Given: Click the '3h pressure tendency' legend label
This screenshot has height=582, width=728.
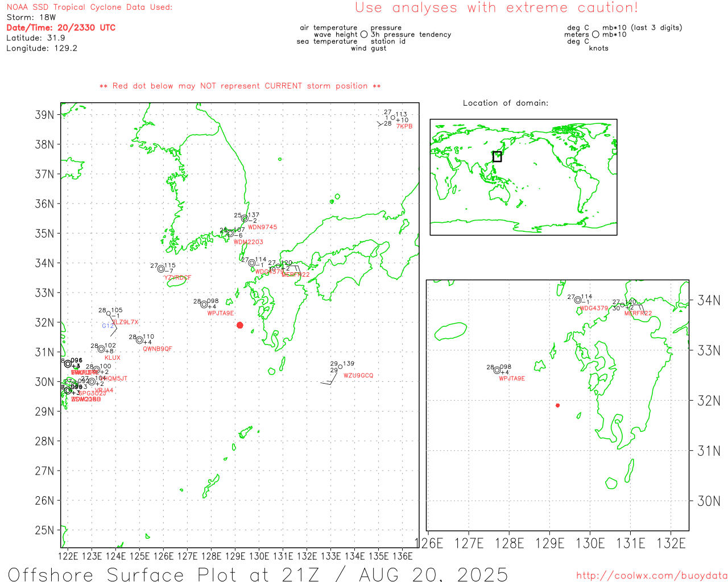Looking at the screenshot, I should tap(411, 35).
